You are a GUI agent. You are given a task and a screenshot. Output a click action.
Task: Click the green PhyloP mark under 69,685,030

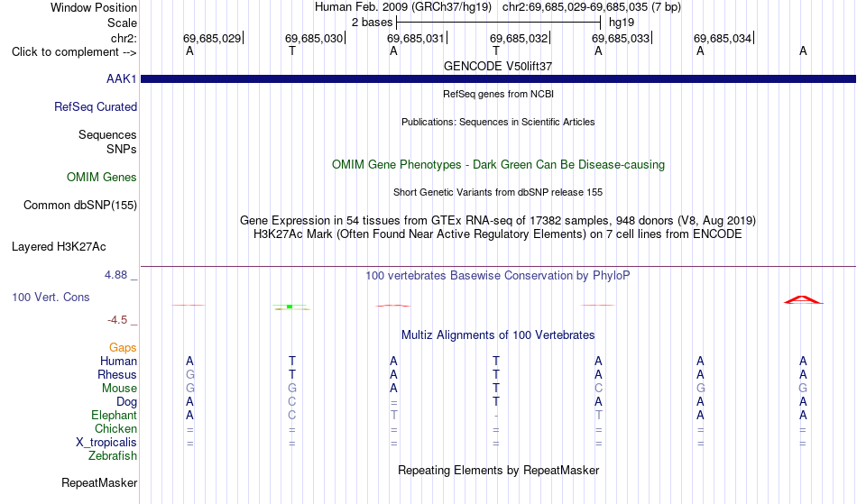click(290, 307)
